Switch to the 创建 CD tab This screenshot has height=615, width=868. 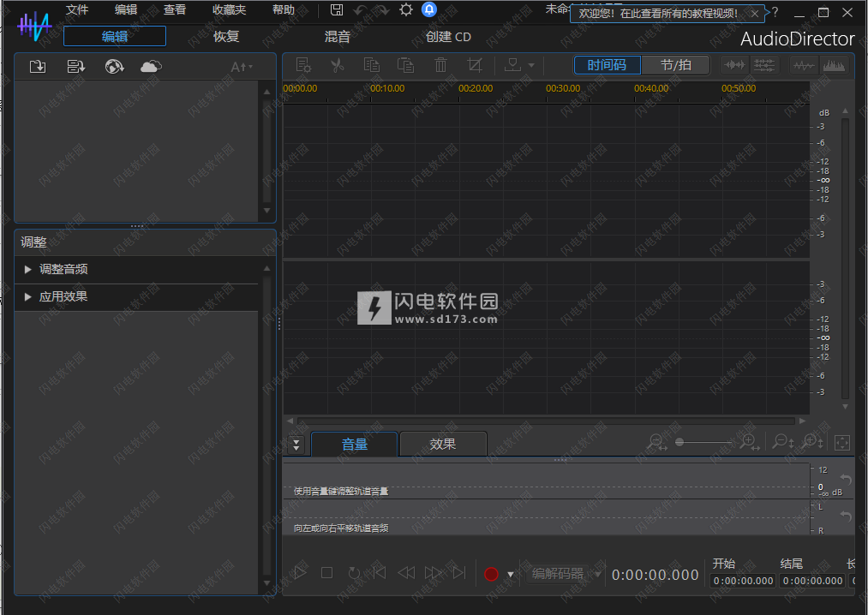coord(448,37)
